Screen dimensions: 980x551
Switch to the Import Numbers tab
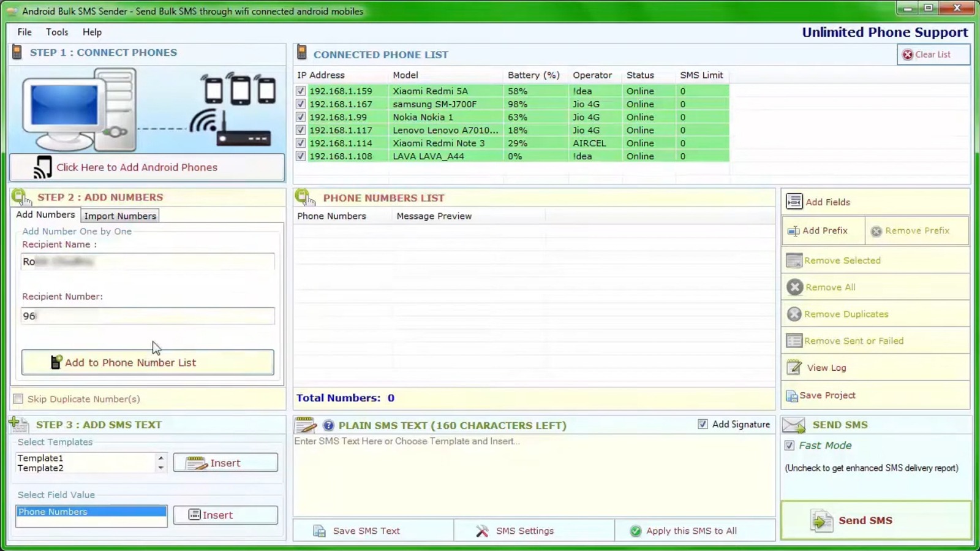120,216
